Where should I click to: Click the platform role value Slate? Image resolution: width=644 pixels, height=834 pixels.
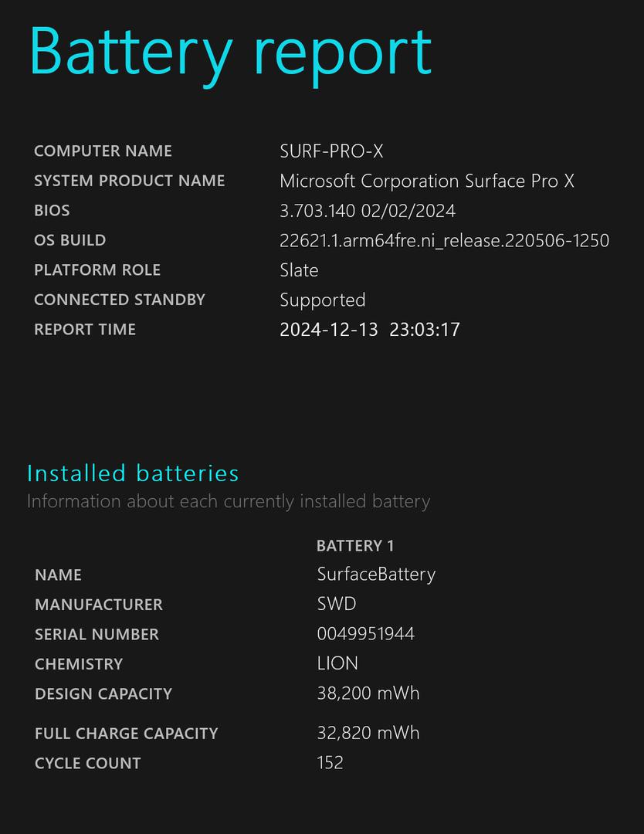coord(299,270)
